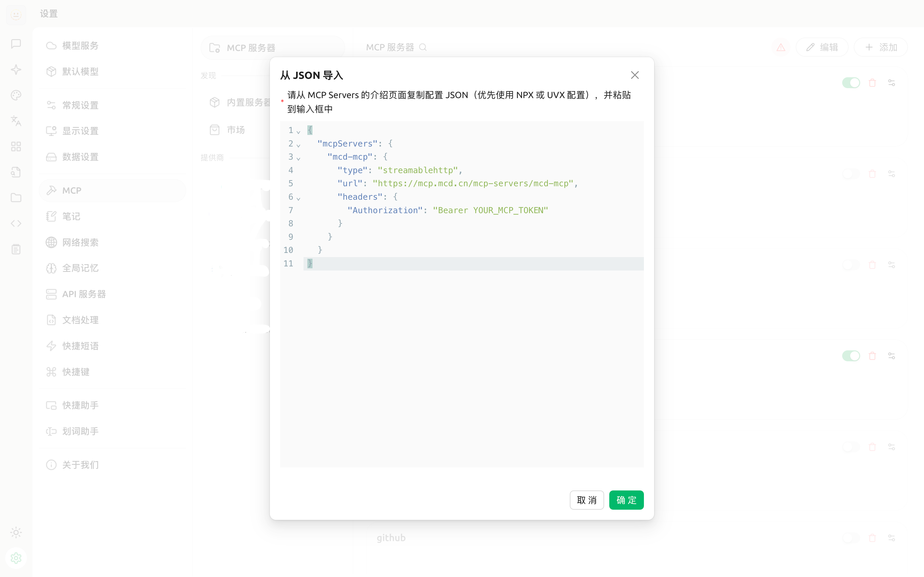Image resolution: width=924 pixels, height=577 pixels.
Task: Click the chat bubble icon in left sidebar
Action: pyautogui.click(x=16, y=44)
